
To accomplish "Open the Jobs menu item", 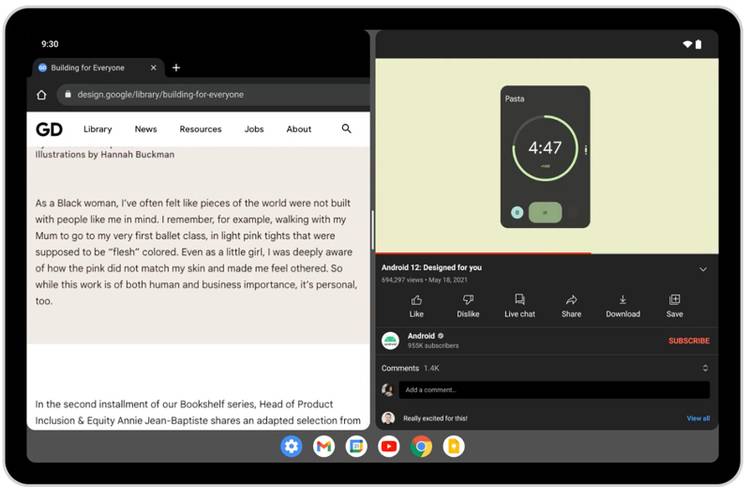I will coord(254,129).
